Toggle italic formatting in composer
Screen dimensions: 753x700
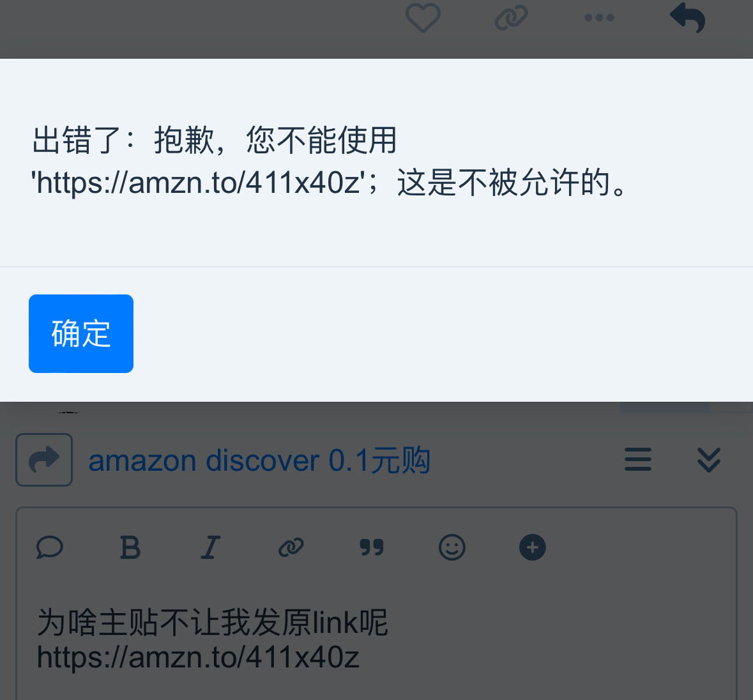click(210, 547)
